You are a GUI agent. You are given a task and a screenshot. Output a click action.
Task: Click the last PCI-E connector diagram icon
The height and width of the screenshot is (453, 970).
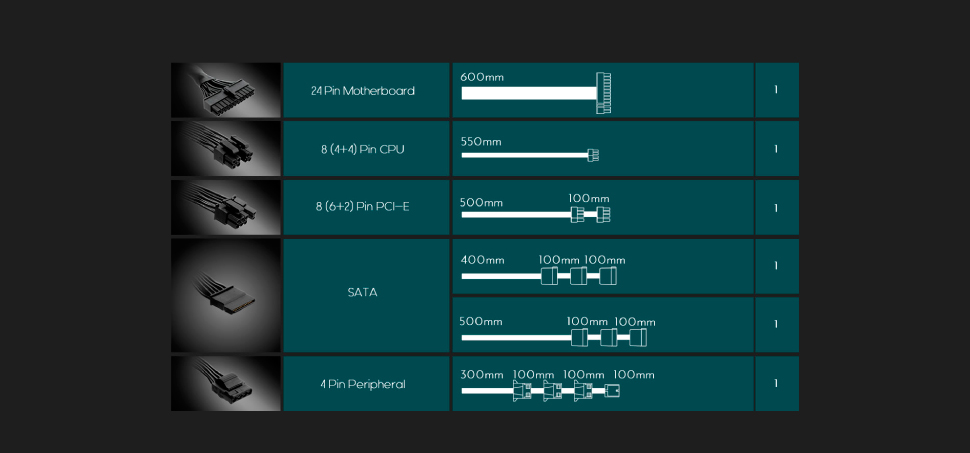click(x=603, y=214)
